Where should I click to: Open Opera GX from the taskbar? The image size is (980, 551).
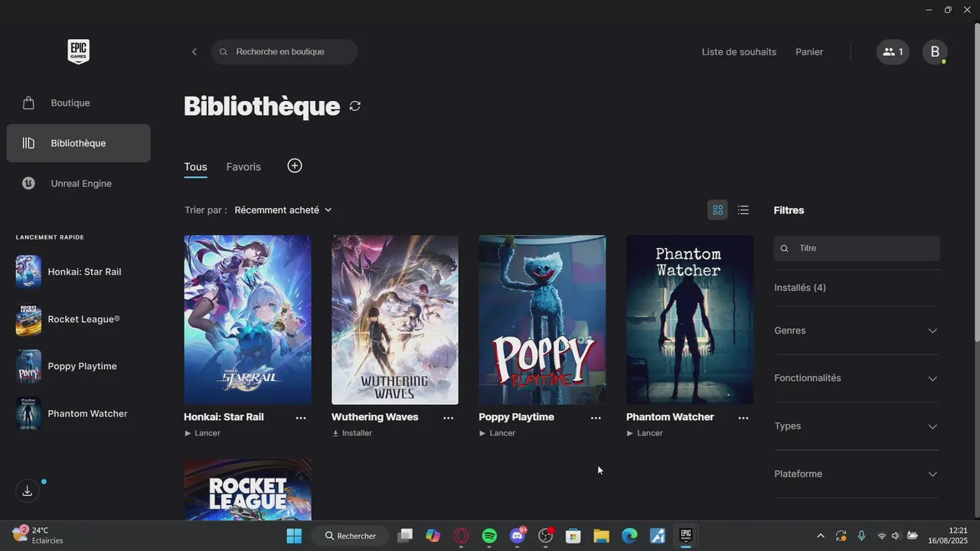point(461,536)
